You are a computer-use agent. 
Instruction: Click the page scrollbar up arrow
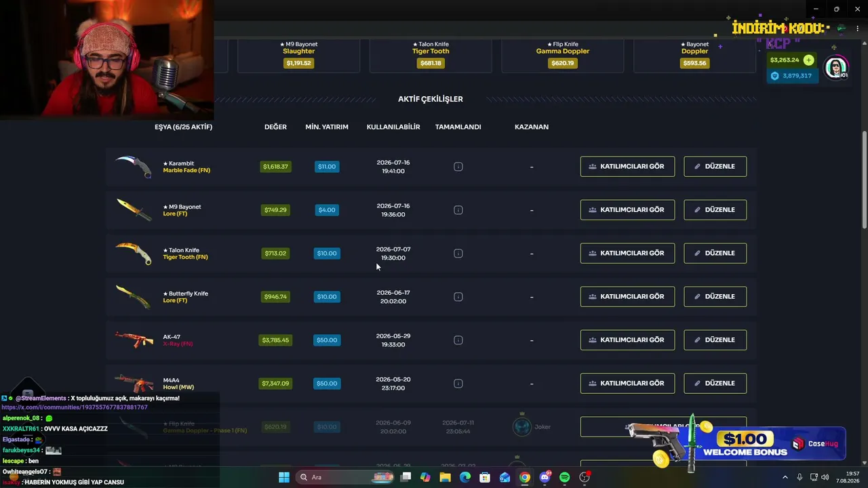pyautogui.click(x=864, y=45)
